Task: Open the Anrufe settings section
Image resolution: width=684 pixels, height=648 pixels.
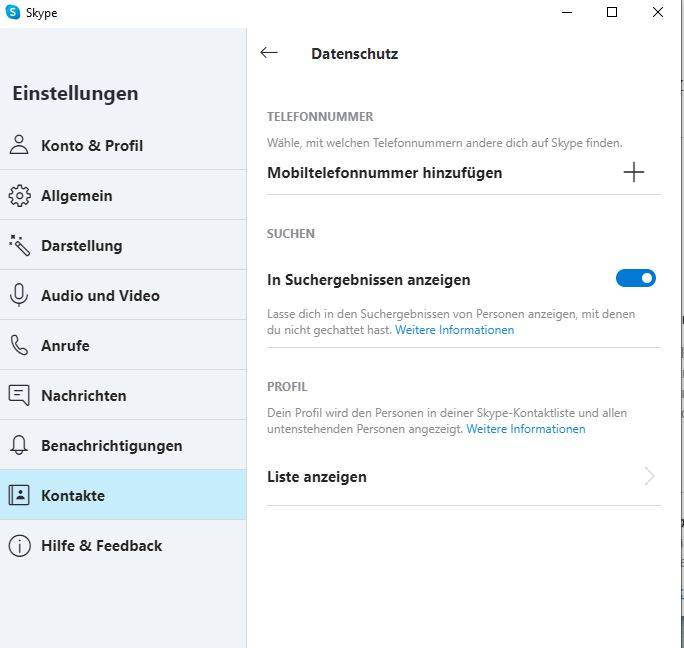Action: (123, 345)
